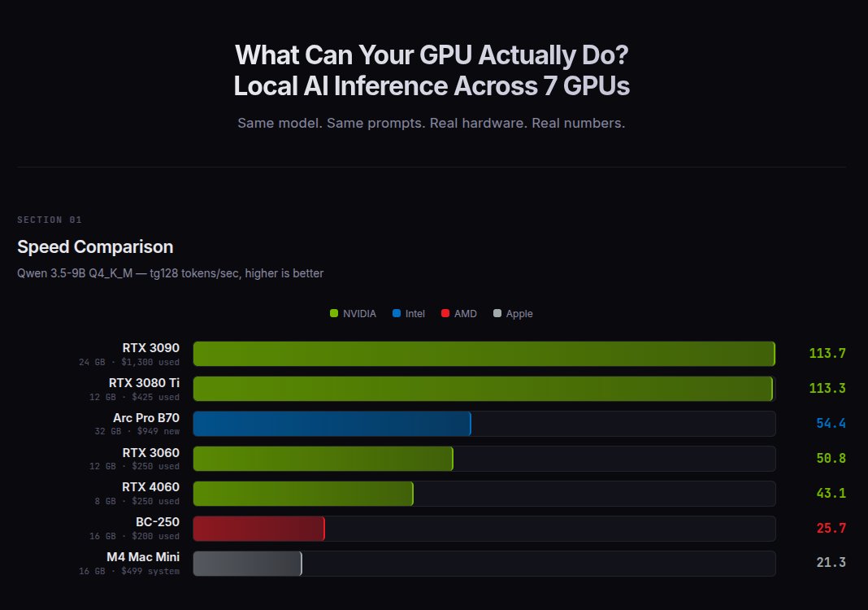This screenshot has width=868, height=610.
Task: Click the 113.7 value
Action: tap(827, 354)
